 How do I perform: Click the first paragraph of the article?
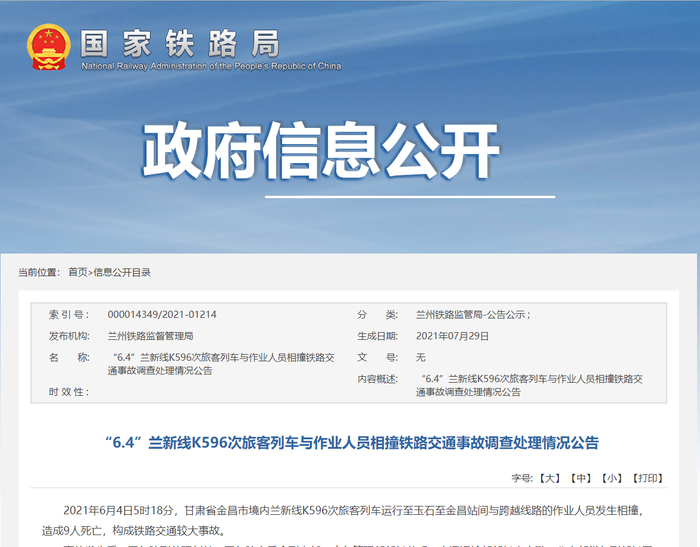[x=343, y=520]
